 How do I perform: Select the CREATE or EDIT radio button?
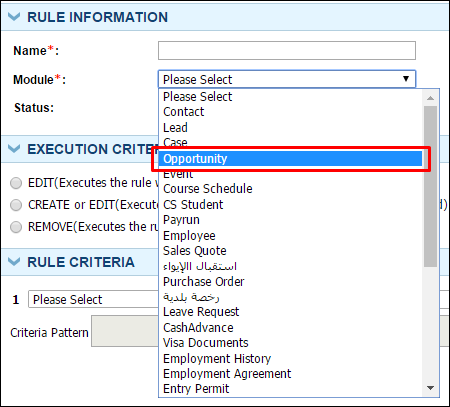16,205
